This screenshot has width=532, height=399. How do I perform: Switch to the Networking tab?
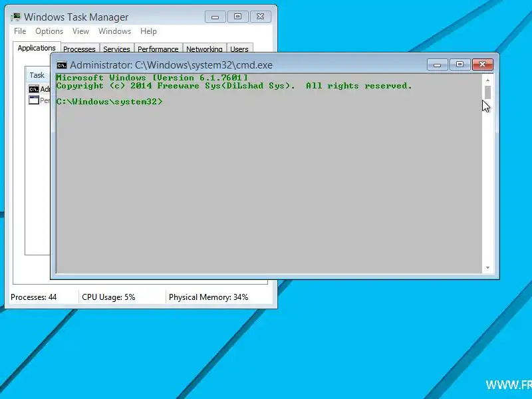(204, 49)
